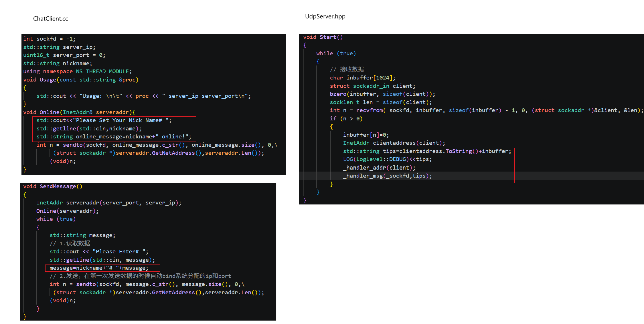Viewport: 644px width, 324px height.
Task: Click the std::cout "Please Enter# " line
Action: pyautogui.click(x=99, y=252)
